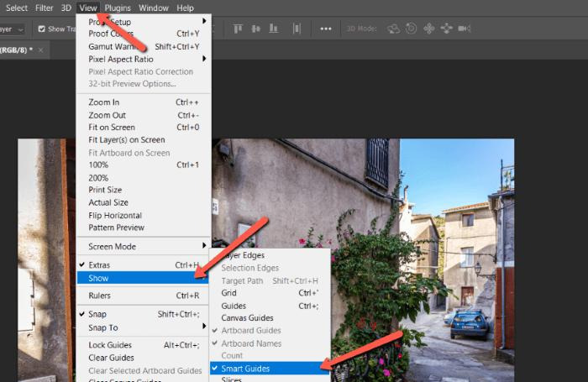Viewport: 588px width, 382px height.
Task: Select the 3D pan camera icon
Action: coord(428,29)
